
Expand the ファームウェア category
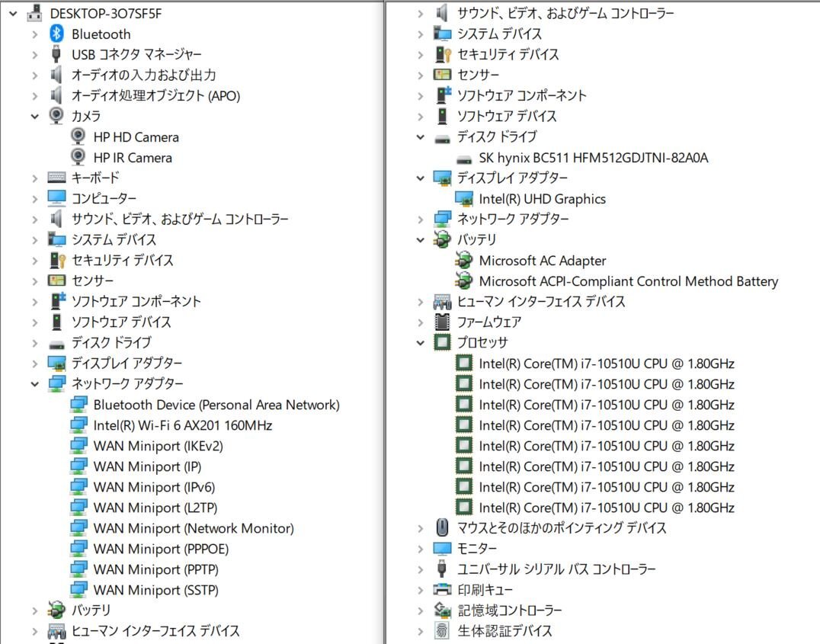tap(421, 322)
